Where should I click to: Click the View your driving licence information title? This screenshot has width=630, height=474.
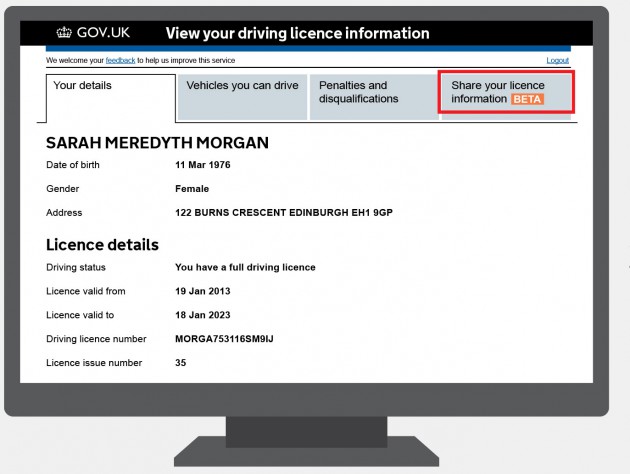click(x=297, y=33)
